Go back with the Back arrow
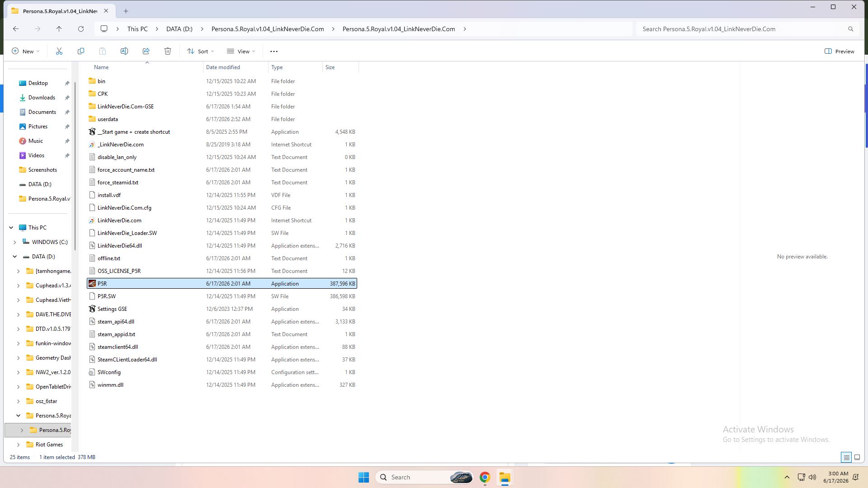 [16, 29]
